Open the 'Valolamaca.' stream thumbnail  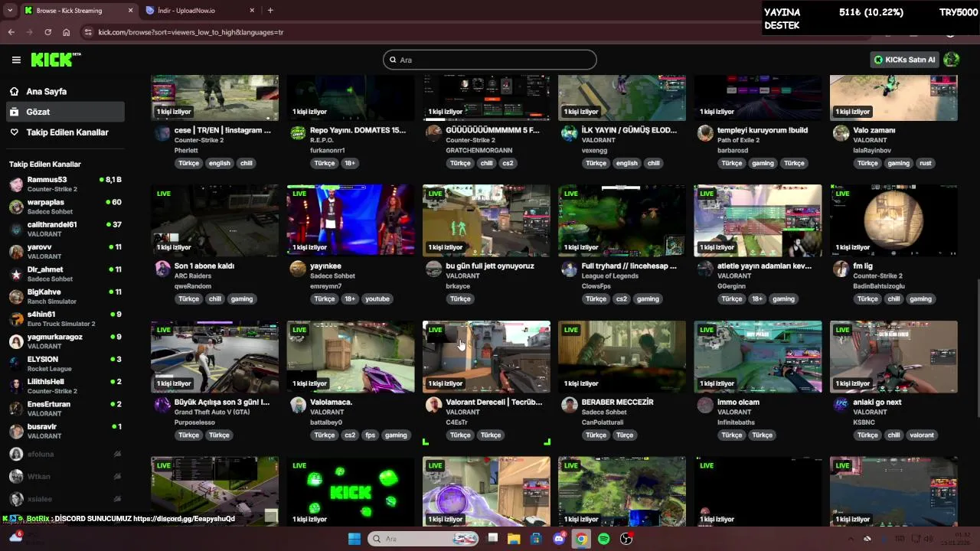pyautogui.click(x=351, y=357)
